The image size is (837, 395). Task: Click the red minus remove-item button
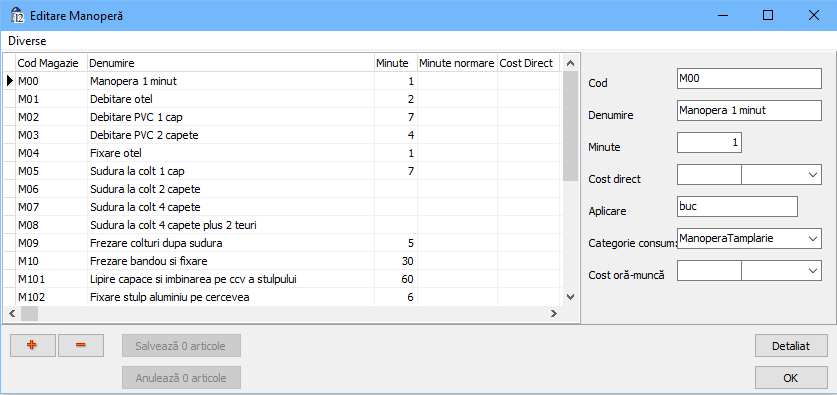(x=81, y=346)
